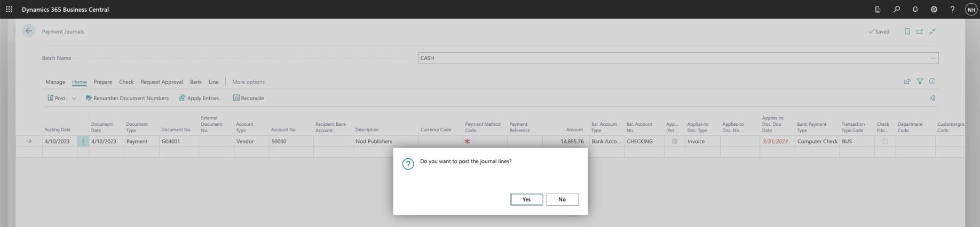Open row options for the 4/10/2023 line
Image resolution: width=980 pixels, height=227 pixels.
pos(83,141)
